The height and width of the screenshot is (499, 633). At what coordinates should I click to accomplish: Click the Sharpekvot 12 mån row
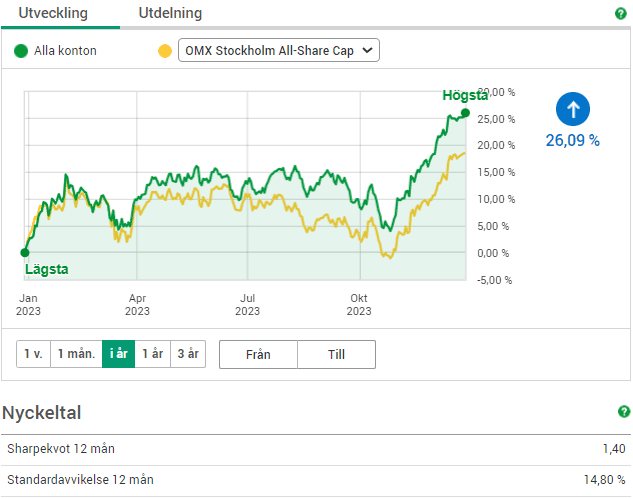(x=316, y=449)
